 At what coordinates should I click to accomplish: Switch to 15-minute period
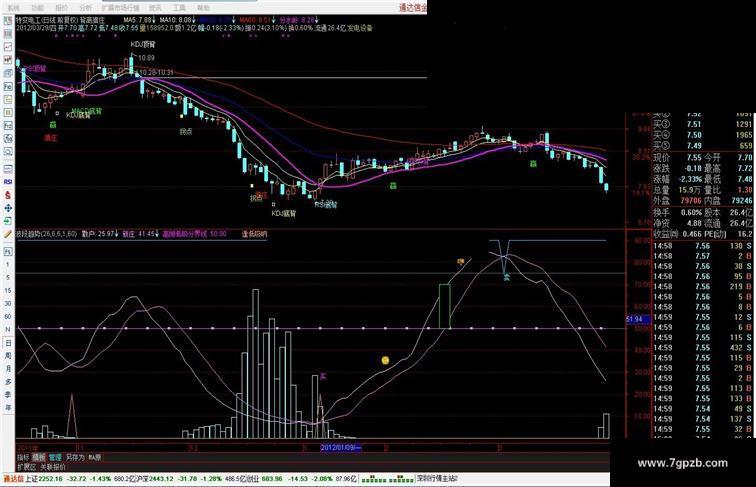coord(8,291)
